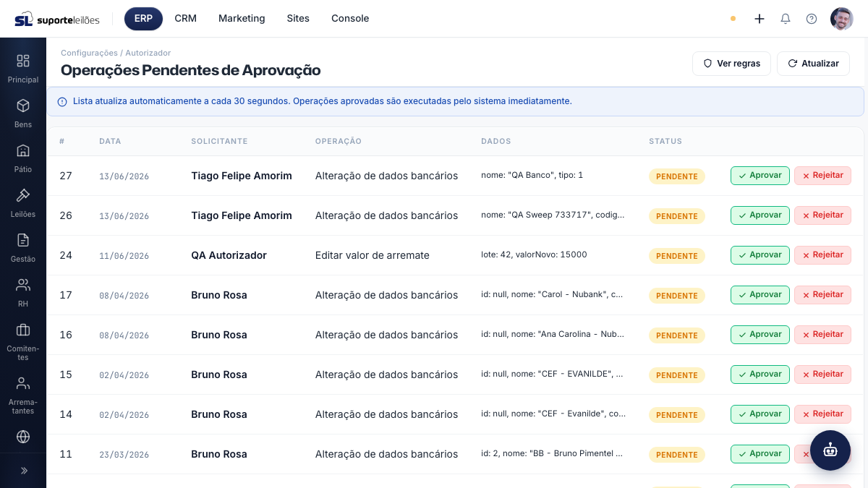Click the plus icon in top bar
Screen dimensions: 868x488
coord(759,19)
